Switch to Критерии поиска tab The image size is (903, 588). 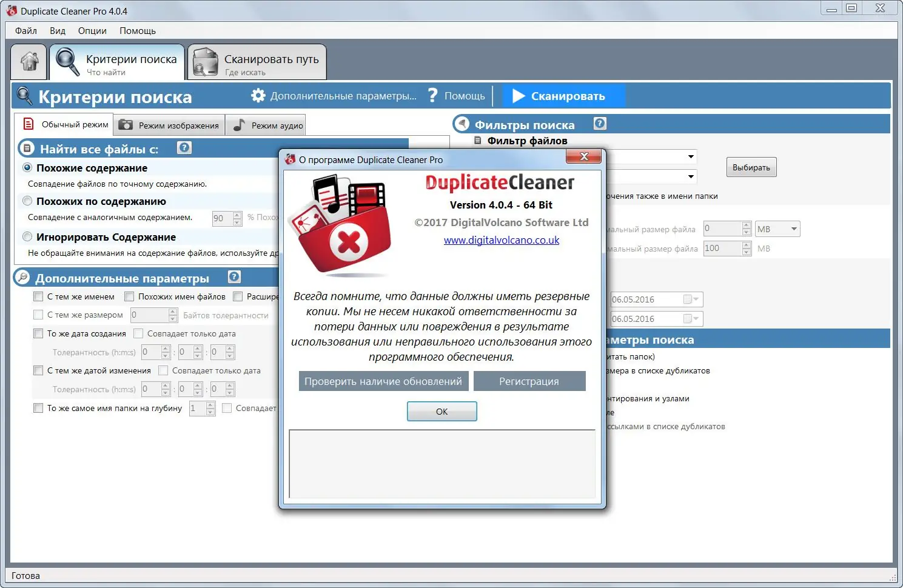[x=117, y=62]
